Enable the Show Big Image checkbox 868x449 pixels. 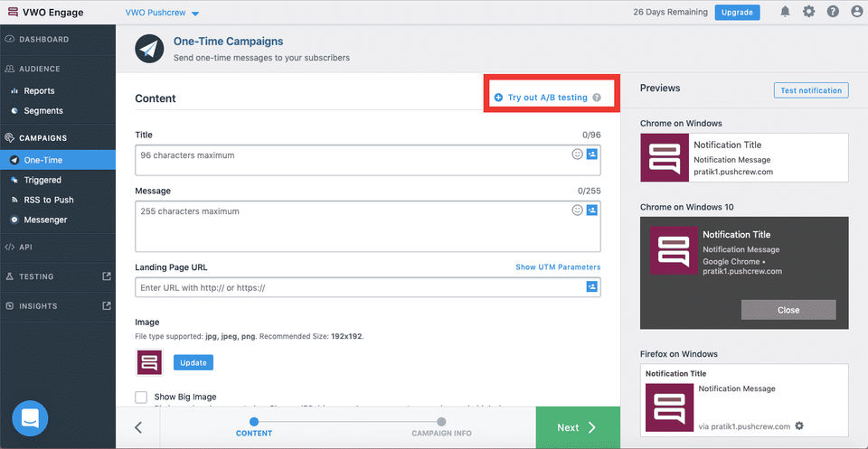(x=141, y=397)
